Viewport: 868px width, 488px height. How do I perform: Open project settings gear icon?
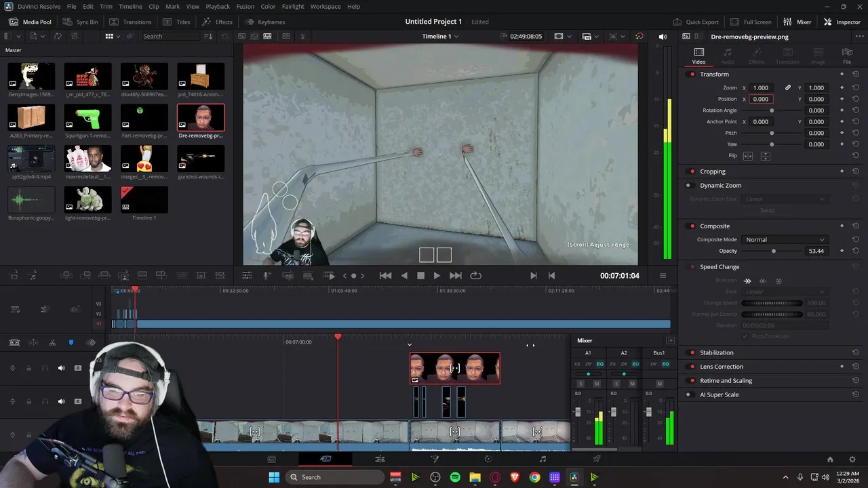[x=852, y=459]
